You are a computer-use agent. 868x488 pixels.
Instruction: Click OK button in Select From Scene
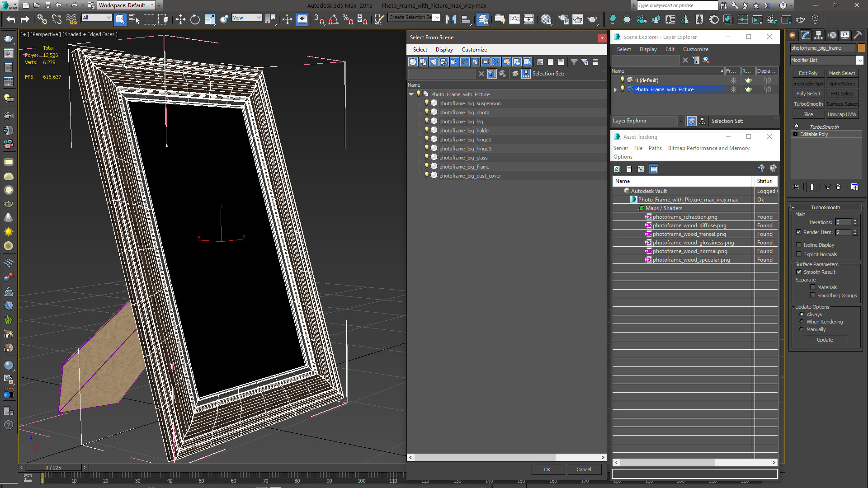click(547, 469)
